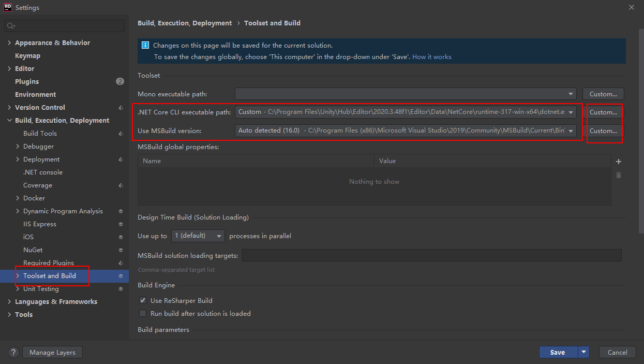The height and width of the screenshot is (364, 644).
Task: Open the Use MSBuild version dropdown
Action: (x=571, y=131)
